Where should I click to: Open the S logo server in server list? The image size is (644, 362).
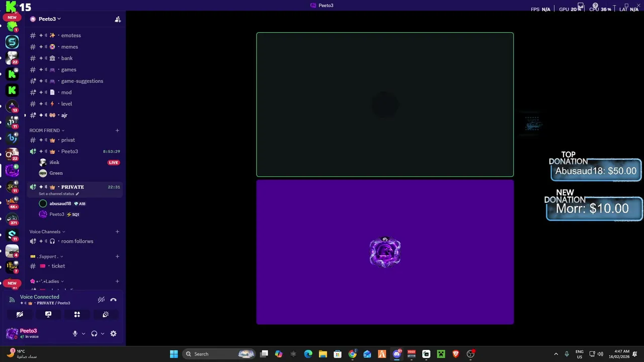[12, 42]
